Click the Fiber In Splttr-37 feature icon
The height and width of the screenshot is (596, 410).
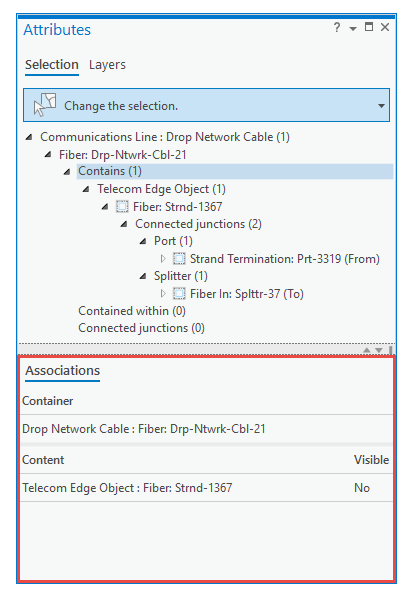(179, 294)
